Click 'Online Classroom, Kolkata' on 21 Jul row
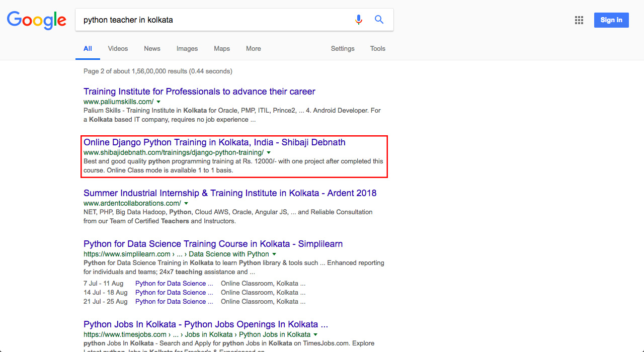Screen dimensions: 644x352 pyautogui.click(x=263, y=302)
